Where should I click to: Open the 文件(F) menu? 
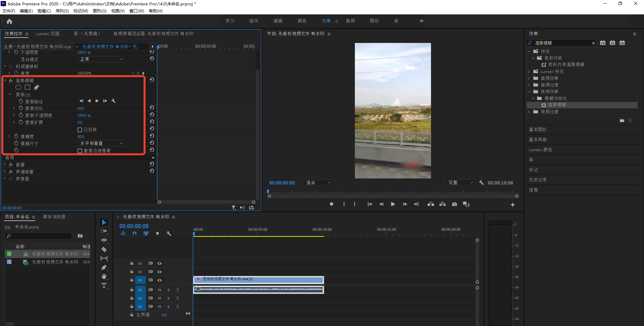pos(9,11)
